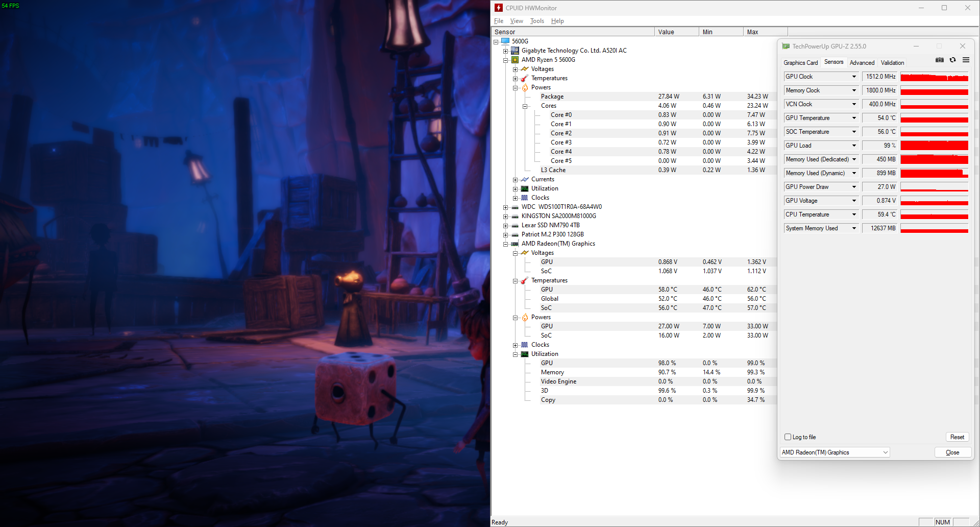
Task: Select the Sensors tab in GPU-Z
Action: [834, 62]
